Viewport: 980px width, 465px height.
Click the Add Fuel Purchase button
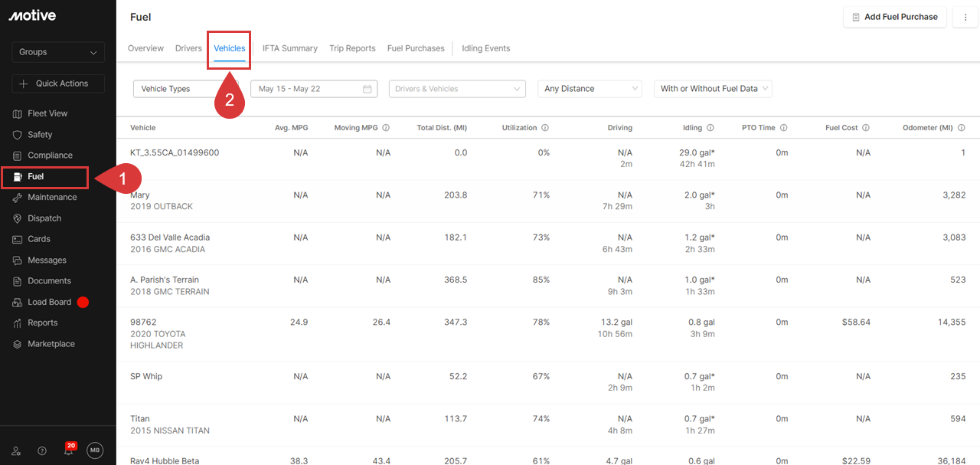click(894, 17)
